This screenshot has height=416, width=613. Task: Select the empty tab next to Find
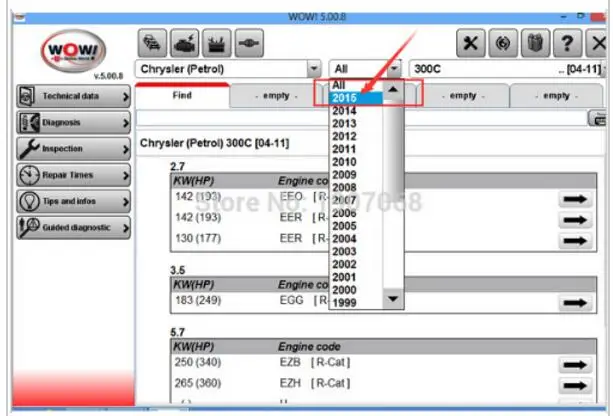coord(276,96)
